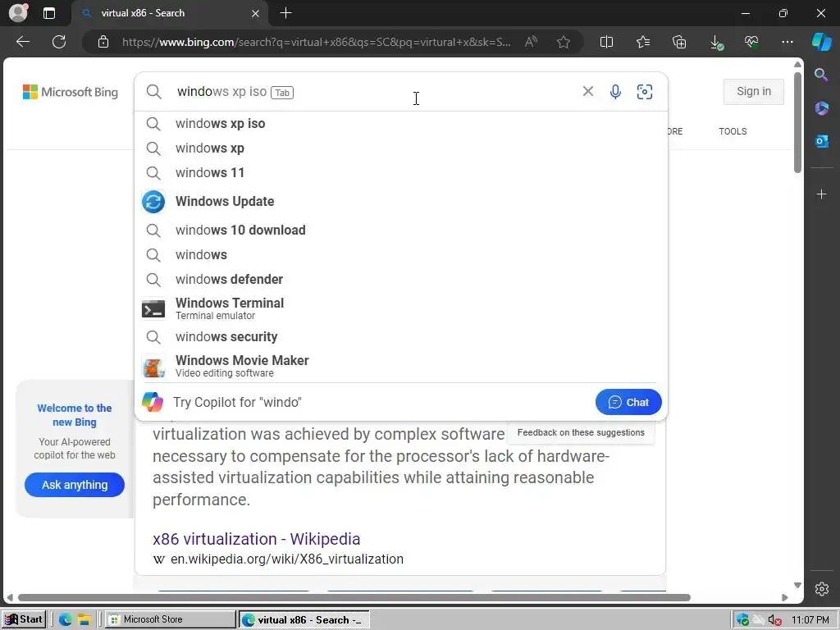This screenshot has width=840, height=630.
Task: Select the "virtual x86 - Search" tab
Action: (171, 13)
